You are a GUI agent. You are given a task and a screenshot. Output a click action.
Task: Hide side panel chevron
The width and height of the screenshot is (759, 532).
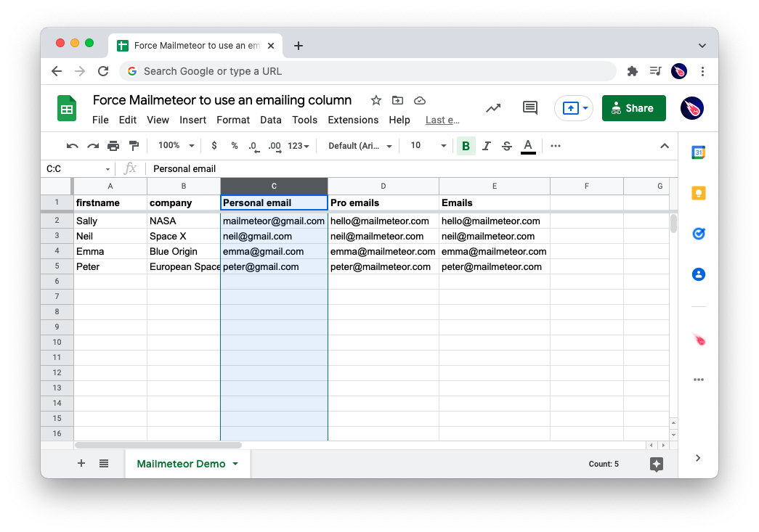click(698, 458)
